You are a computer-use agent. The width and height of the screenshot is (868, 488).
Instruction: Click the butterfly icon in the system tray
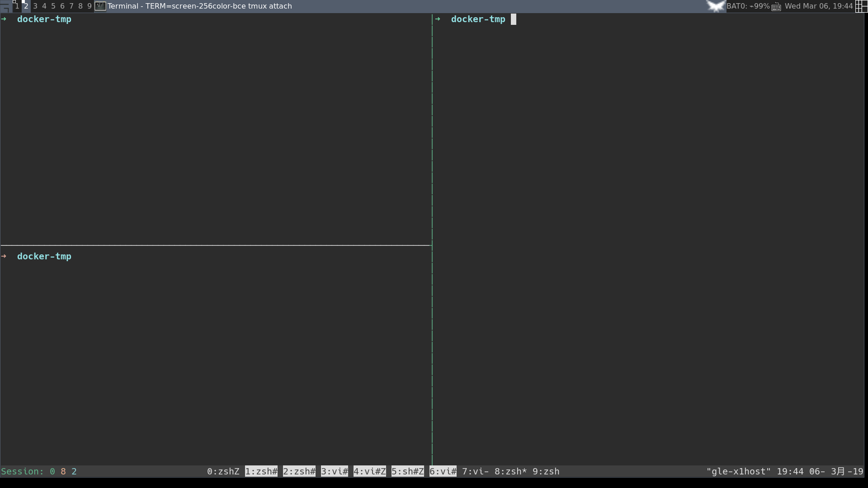click(x=716, y=6)
